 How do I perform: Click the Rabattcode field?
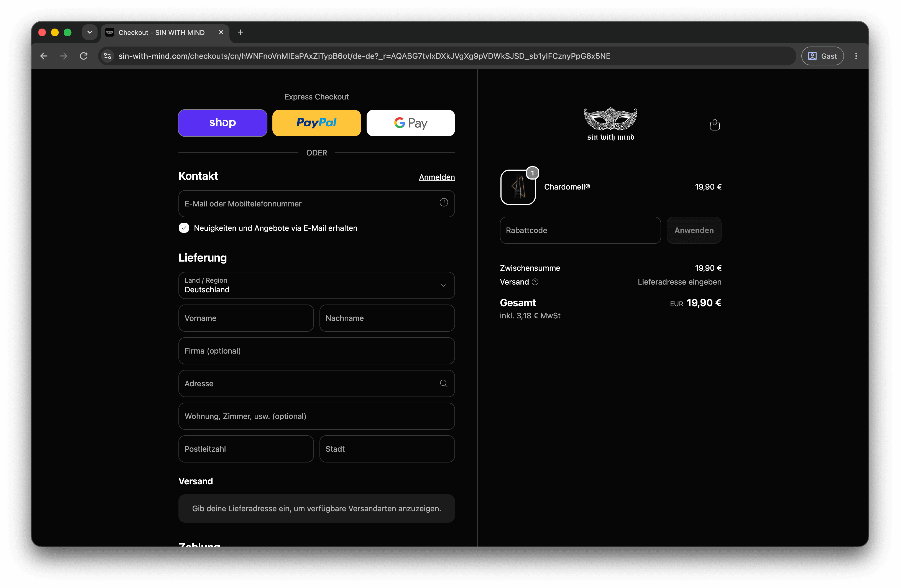coord(580,230)
